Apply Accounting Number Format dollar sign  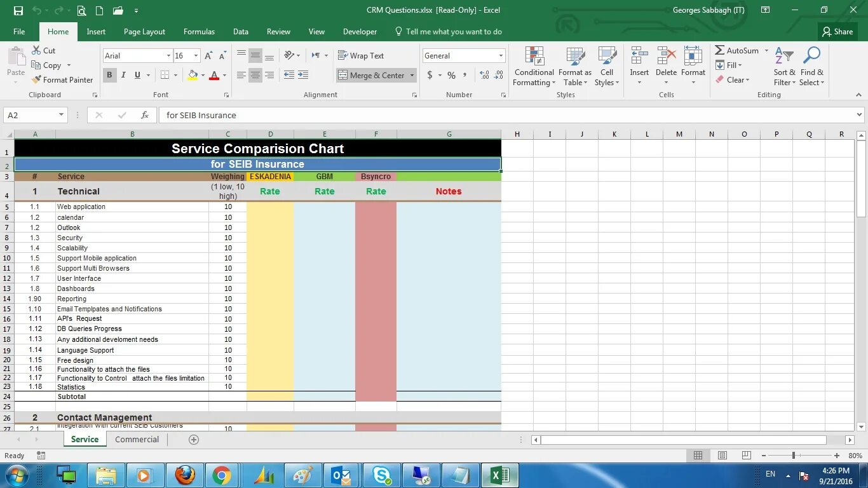(430, 75)
